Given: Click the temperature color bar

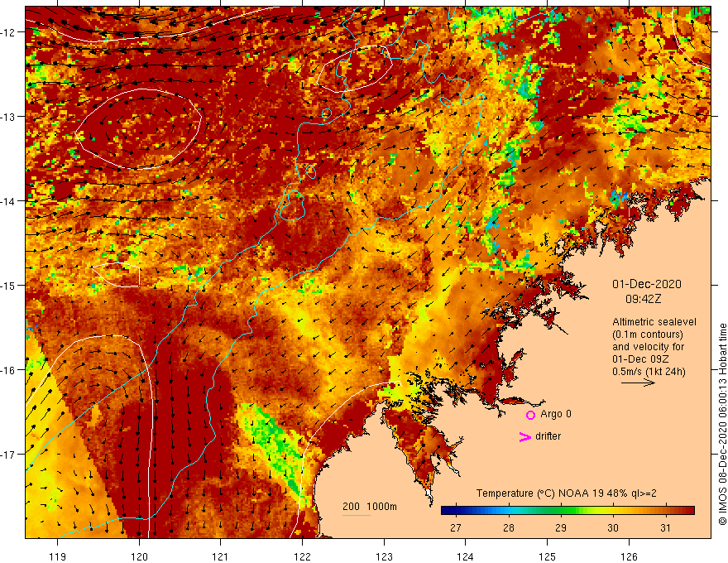Looking at the screenshot, I should click(568, 511).
